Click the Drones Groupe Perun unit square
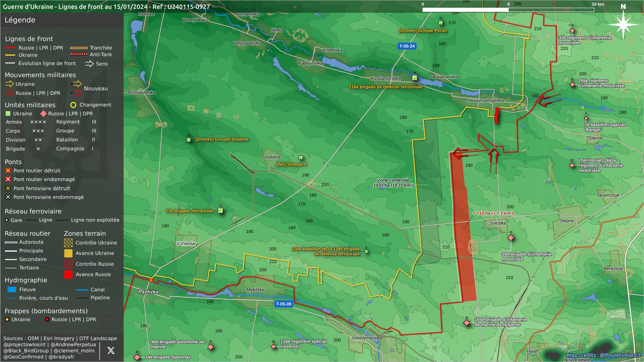Screen dimensions: 644x362 [x=441, y=23]
